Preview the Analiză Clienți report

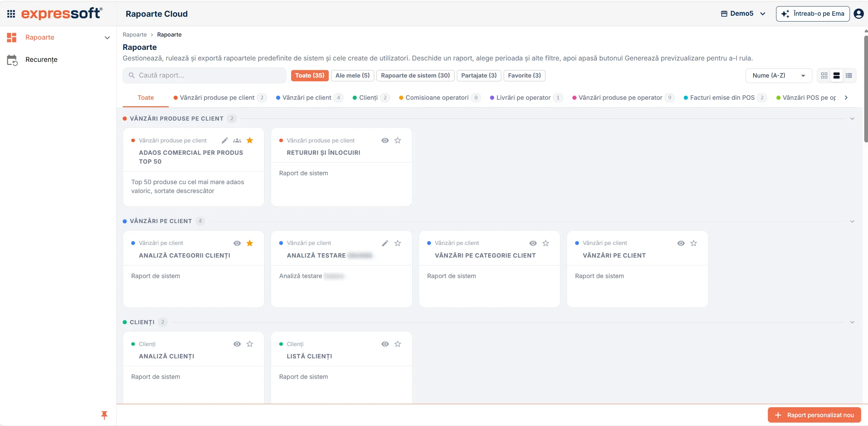[237, 344]
